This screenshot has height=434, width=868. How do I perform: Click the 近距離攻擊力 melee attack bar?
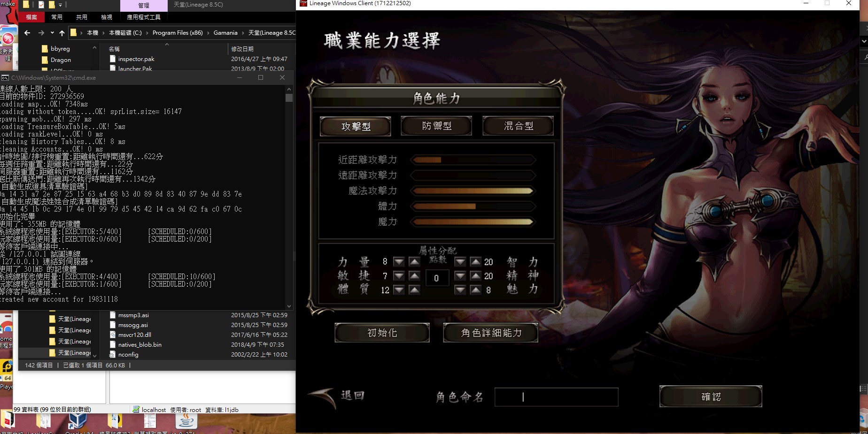coord(473,160)
